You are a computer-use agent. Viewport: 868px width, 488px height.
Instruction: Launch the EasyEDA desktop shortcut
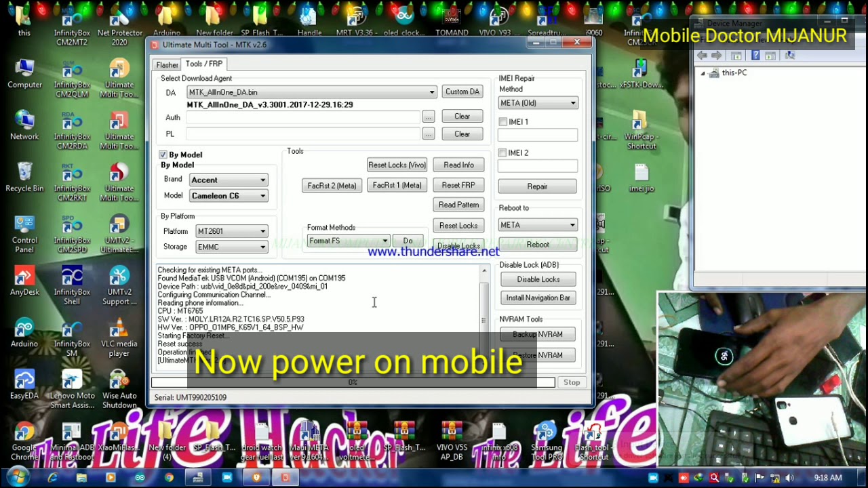click(x=24, y=384)
